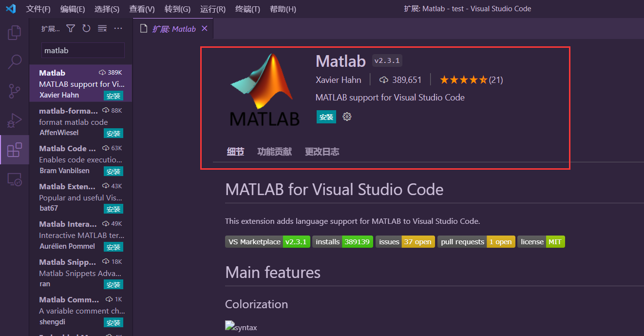Screen dimensions: 644x336
Task: Open the Remote Explorer view
Action: tap(15, 179)
